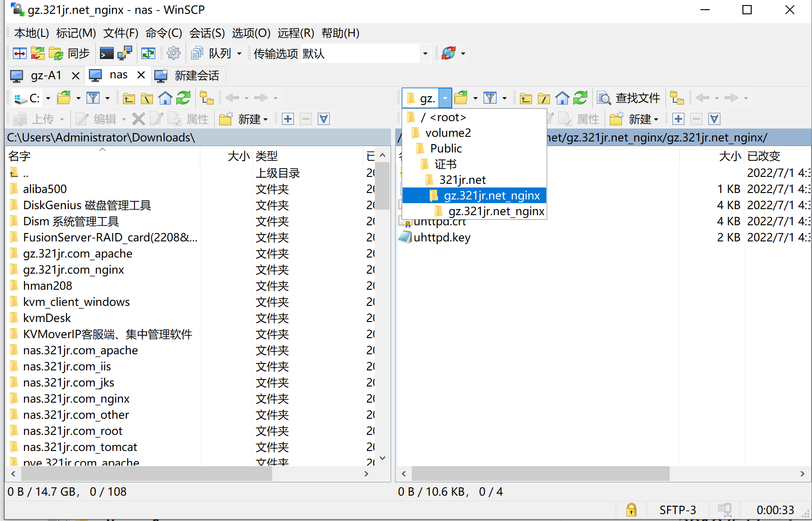Toggle local directory tree icon
Screen dimensions: 812x521
click(207, 98)
